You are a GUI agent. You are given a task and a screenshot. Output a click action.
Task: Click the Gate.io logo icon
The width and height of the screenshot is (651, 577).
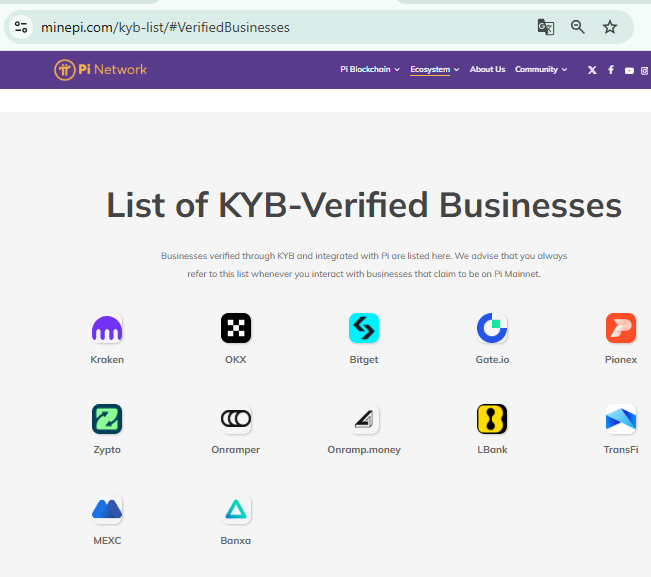(492, 328)
